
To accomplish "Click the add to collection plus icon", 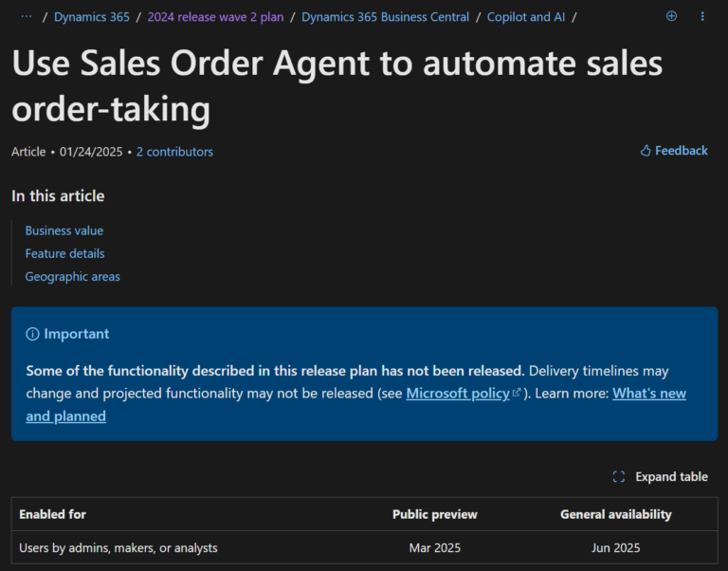I will click(672, 16).
